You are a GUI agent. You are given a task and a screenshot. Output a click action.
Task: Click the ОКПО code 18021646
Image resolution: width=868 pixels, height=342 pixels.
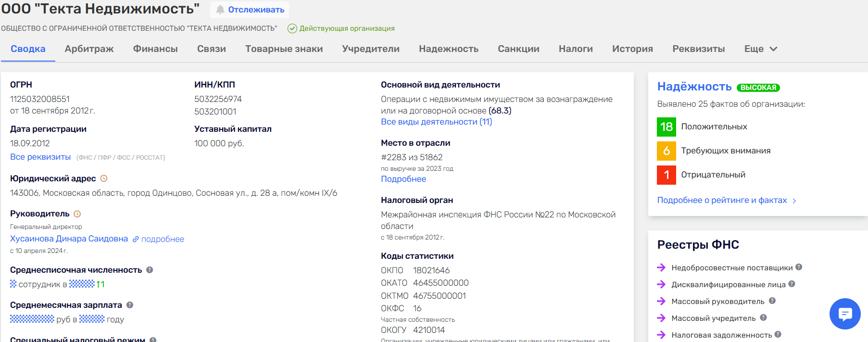(x=431, y=270)
